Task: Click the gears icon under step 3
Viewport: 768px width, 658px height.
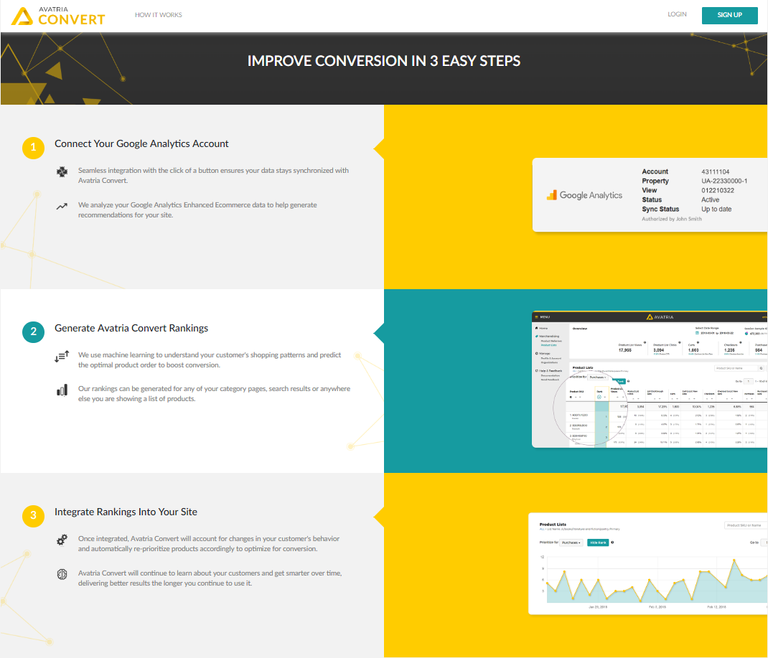Action: (62, 540)
